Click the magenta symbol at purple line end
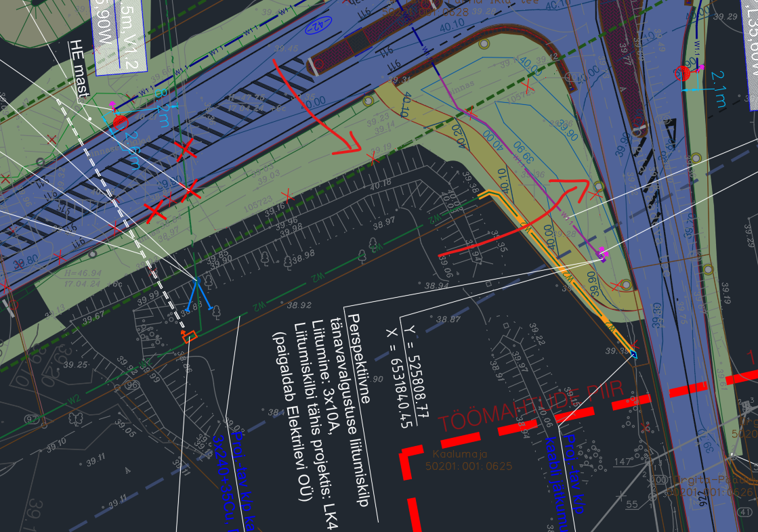The height and width of the screenshot is (532, 758). tap(601, 254)
